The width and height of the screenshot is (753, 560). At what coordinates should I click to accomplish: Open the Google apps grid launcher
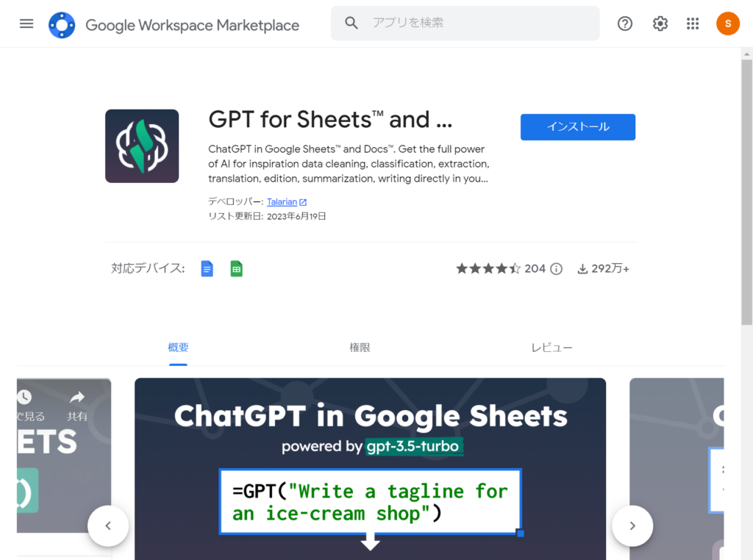click(x=693, y=24)
